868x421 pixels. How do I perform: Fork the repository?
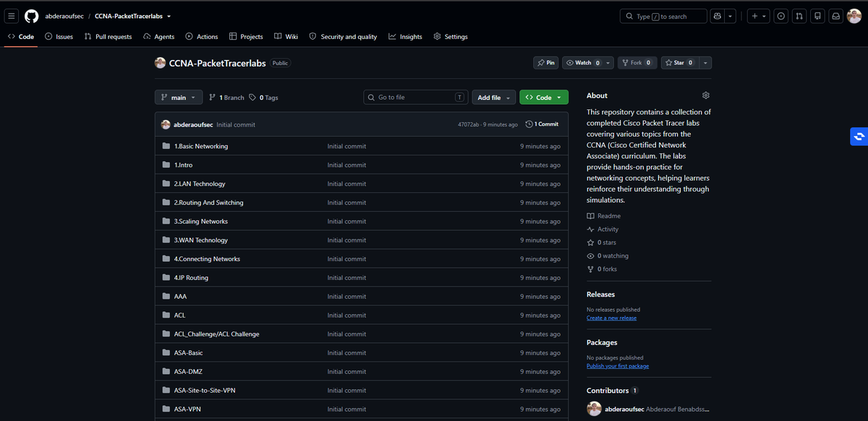[x=637, y=63]
